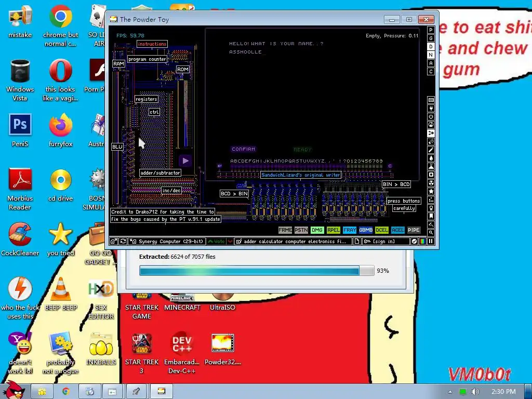Click the [sign in] button

coord(386,241)
